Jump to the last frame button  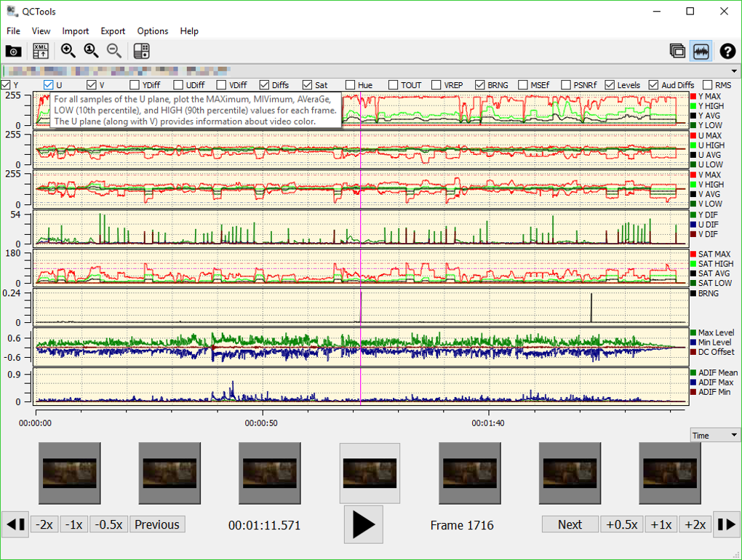pyautogui.click(x=726, y=524)
